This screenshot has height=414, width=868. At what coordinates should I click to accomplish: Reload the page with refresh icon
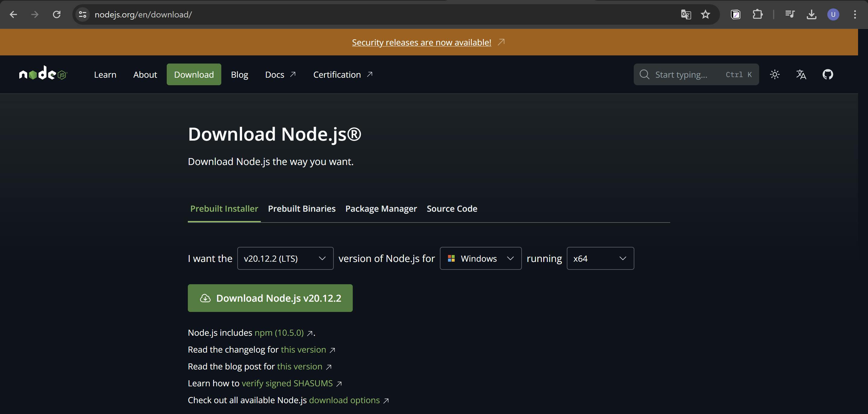coord(57,14)
